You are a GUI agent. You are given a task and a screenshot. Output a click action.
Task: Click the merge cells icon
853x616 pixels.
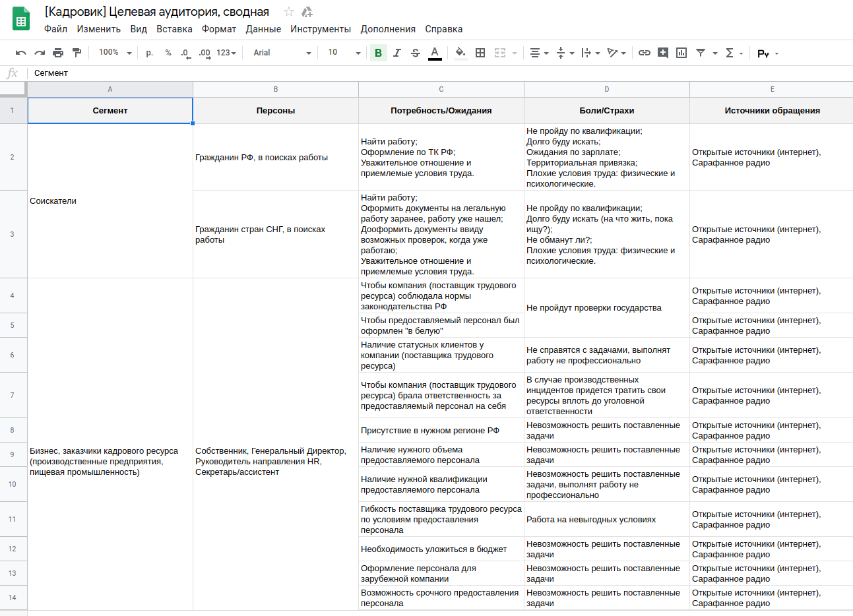pyautogui.click(x=500, y=53)
